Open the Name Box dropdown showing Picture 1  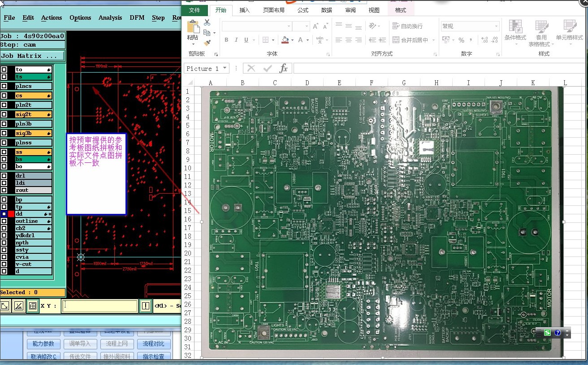pyautogui.click(x=225, y=68)
